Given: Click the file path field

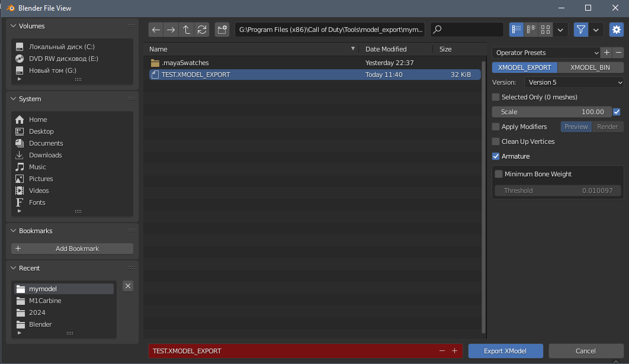Looking at the screenshot, I should pyautogui.click(x=330, y=30).
